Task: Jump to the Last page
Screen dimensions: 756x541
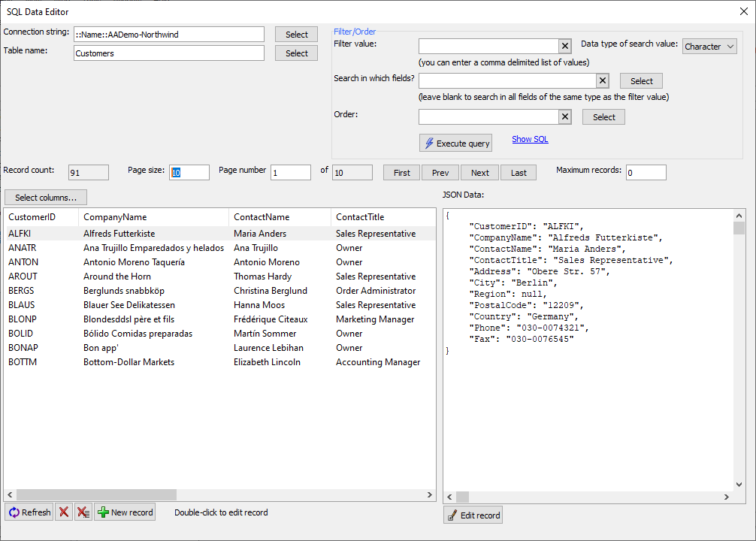Action: click(519, 173)
